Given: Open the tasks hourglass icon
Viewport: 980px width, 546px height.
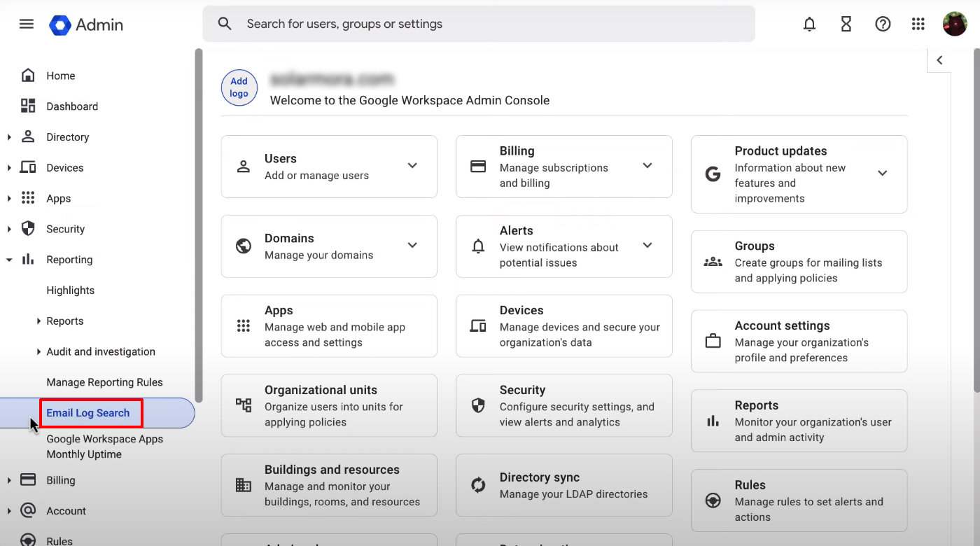Looking at the screenshot, I should (846, 24).
